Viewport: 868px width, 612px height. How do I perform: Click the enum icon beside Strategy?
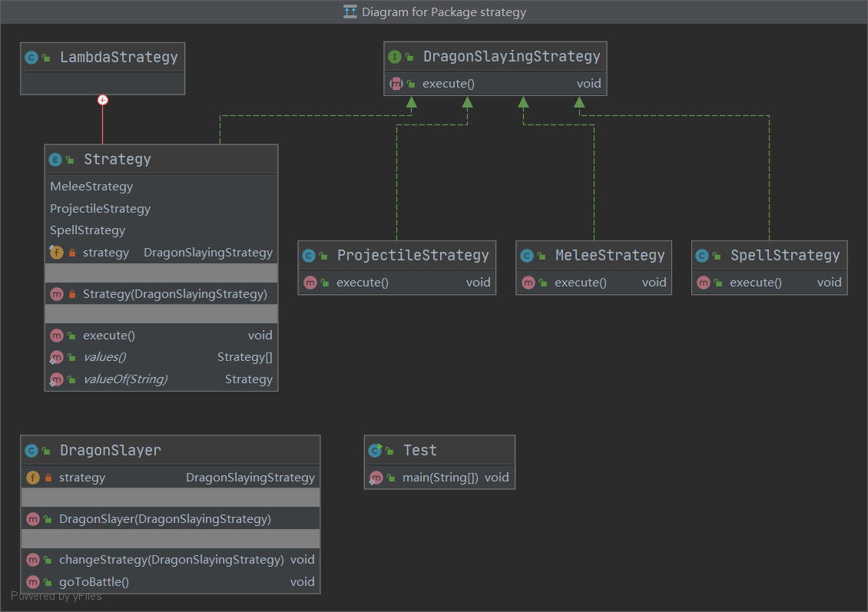click(x=55, y=160)
